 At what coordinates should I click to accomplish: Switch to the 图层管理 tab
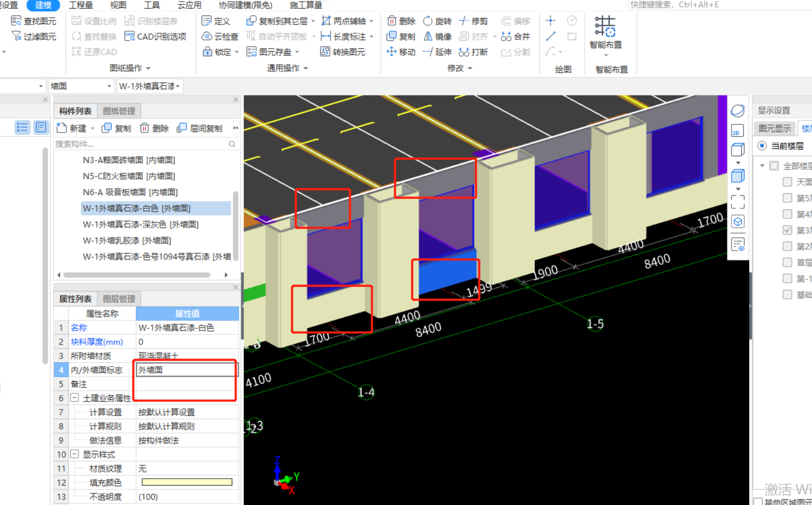pyautogui.click(x=119, y=299)
